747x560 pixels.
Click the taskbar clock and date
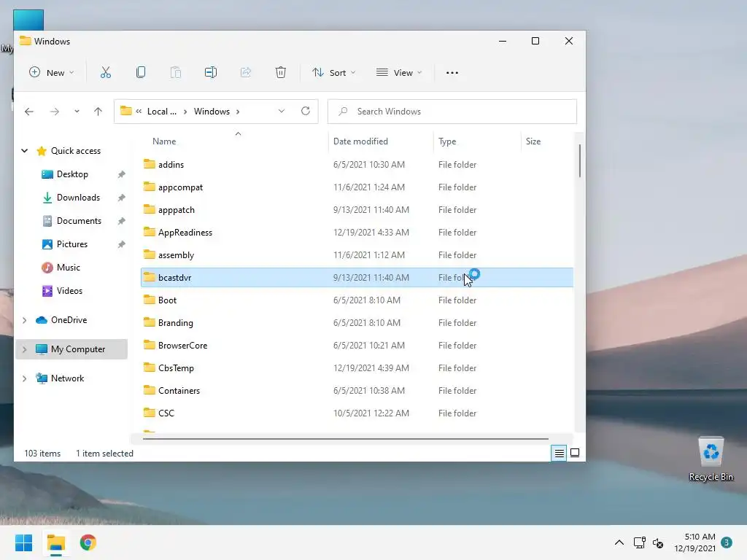[x=694, y=542]
